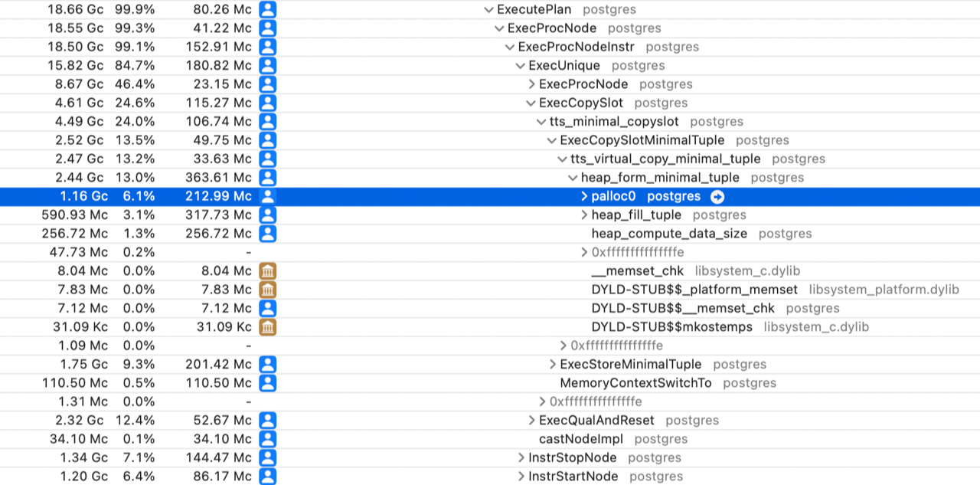Click the user icon beside DYLD-STUB$$__memset_chk

267,308
